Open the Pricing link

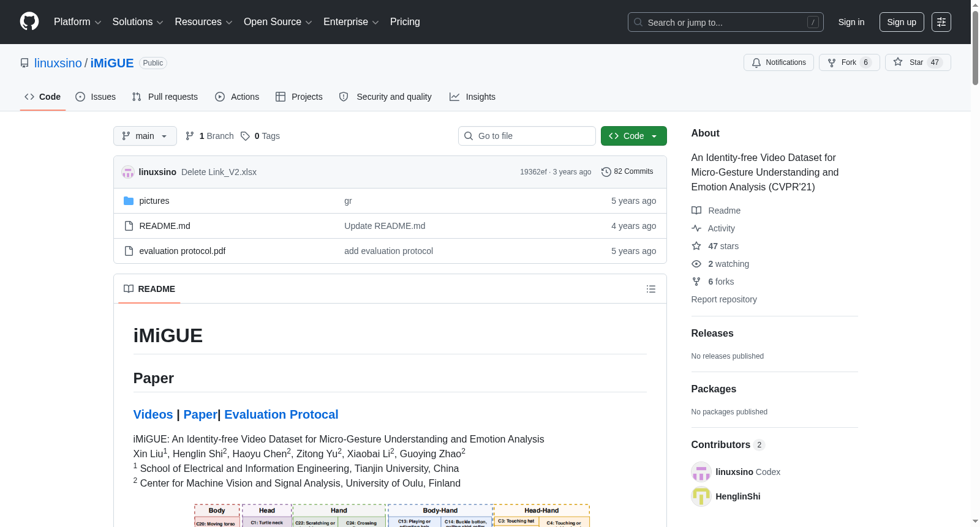pos(405,22)
